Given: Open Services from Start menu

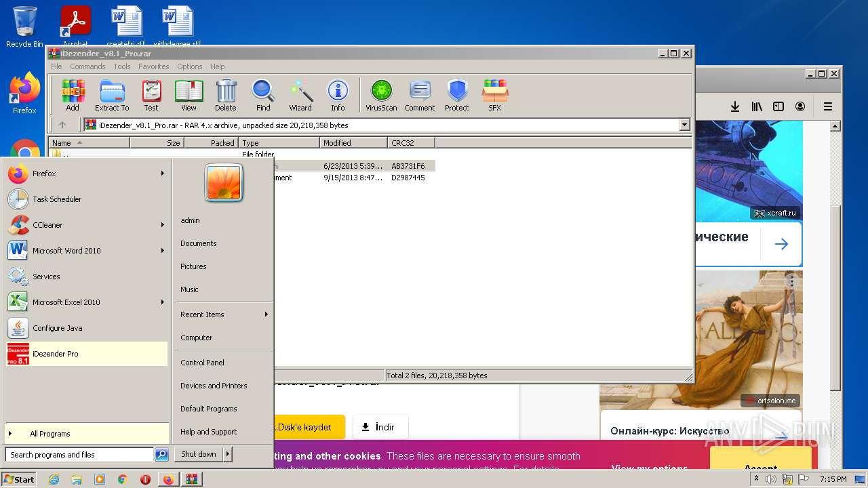Looking at the screenshot, I should 87,277.
